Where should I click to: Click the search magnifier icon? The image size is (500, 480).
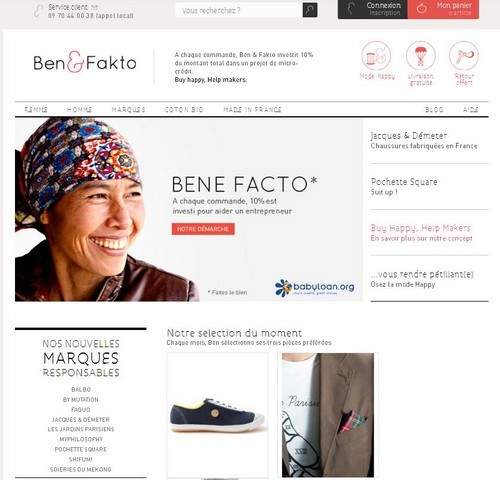tap(310, 10)
